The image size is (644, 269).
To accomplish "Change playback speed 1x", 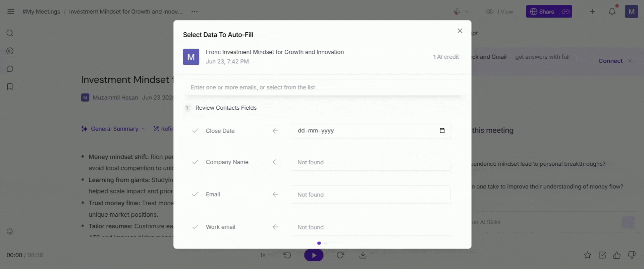I will [x=263, y=255].
